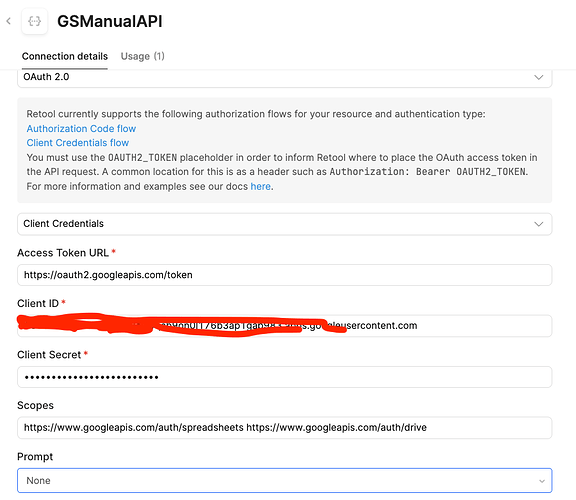Click the Client Secret label

[49, 355]
